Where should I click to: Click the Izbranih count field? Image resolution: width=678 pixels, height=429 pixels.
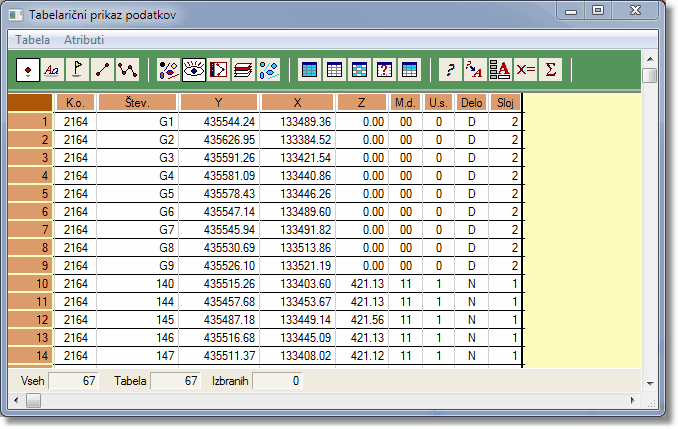click(277, 381)
